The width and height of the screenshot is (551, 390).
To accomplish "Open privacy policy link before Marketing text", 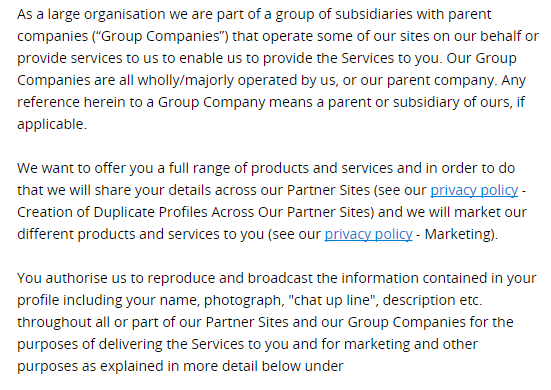I will [x=368, y=234].
